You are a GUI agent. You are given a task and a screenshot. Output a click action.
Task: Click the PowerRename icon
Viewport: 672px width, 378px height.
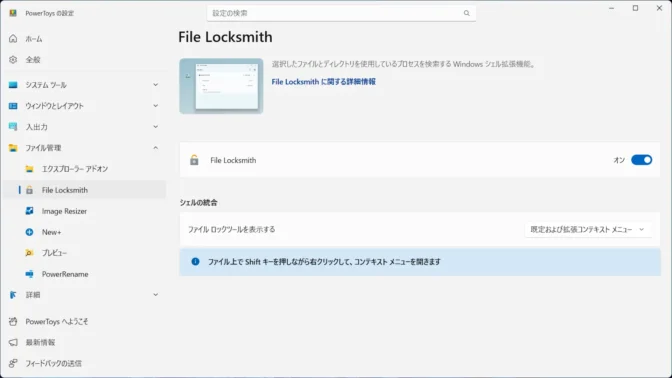pyautogui.click(x=29, y=274)
